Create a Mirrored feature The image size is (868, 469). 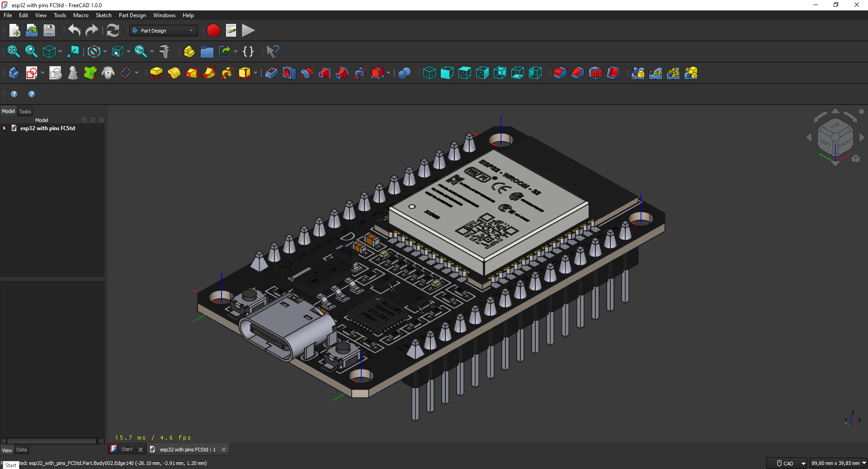pyautogui.click(x=638, y=73)
